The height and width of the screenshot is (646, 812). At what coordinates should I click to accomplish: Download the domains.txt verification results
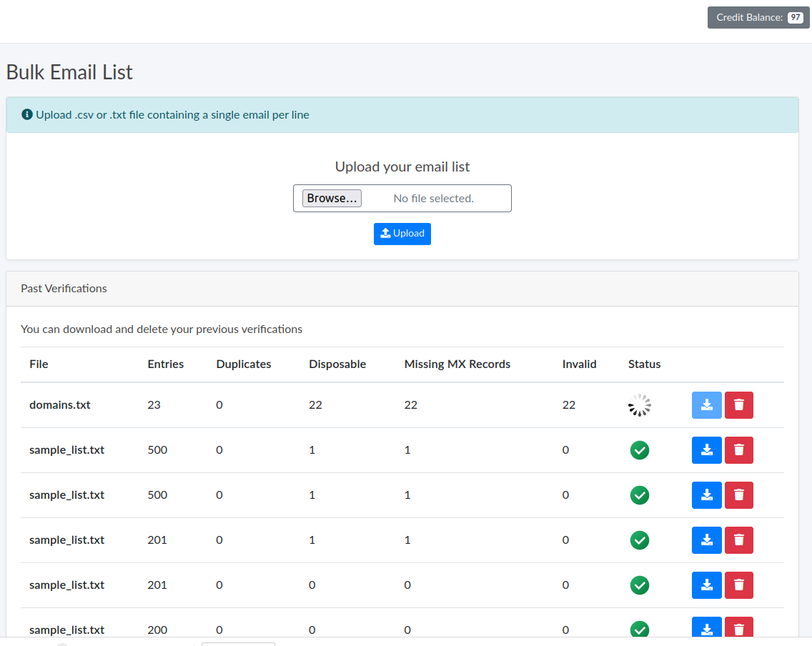click(706, 404)
